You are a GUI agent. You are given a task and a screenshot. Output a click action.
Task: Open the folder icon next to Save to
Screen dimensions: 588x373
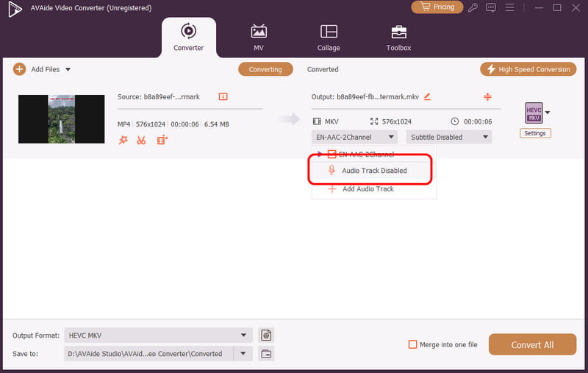[267, 354]
